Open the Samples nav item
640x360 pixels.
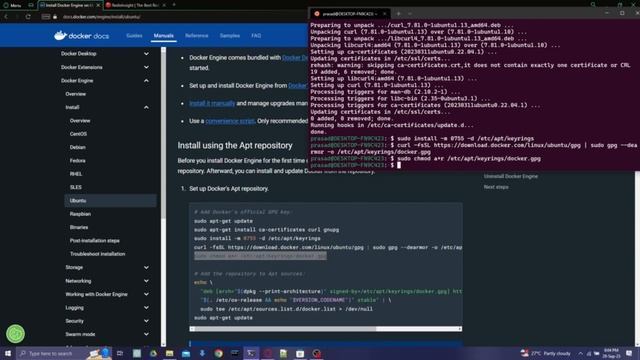coord(230,36)
